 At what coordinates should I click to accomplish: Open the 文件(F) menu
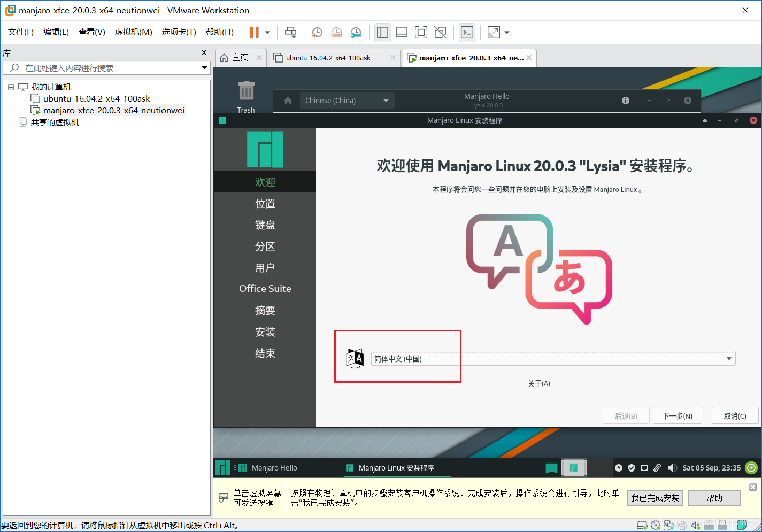coord(21,32)
